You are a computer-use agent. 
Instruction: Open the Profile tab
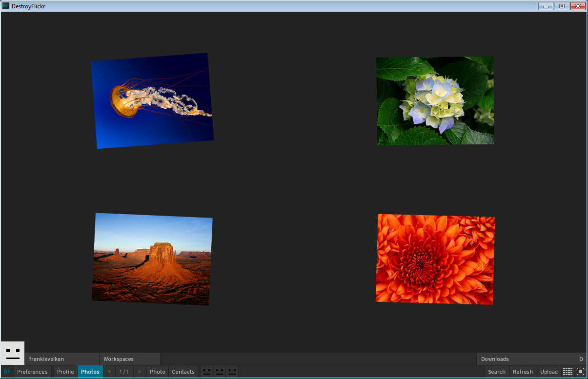pyautogui.click(x=65, y=372)
